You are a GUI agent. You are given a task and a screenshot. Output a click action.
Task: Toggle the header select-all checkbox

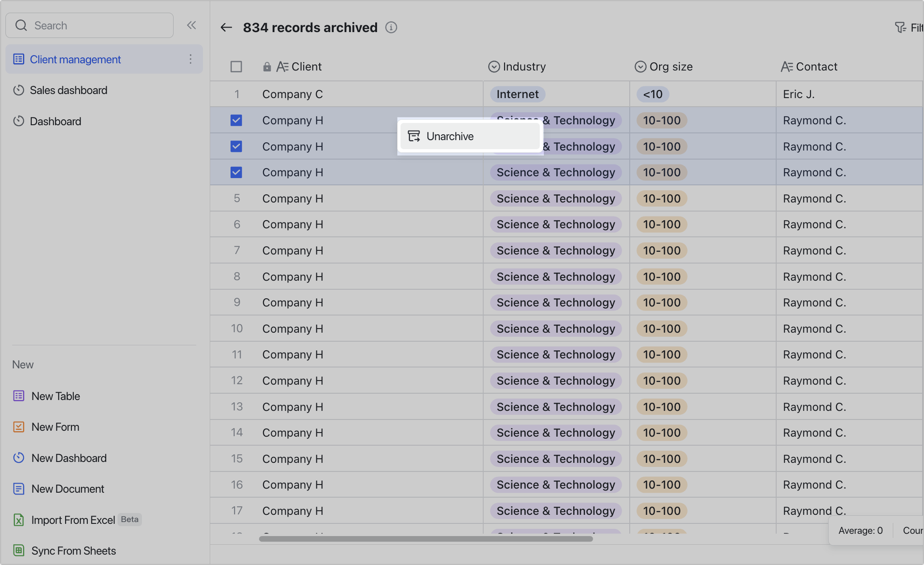click(x=236, y=66)
